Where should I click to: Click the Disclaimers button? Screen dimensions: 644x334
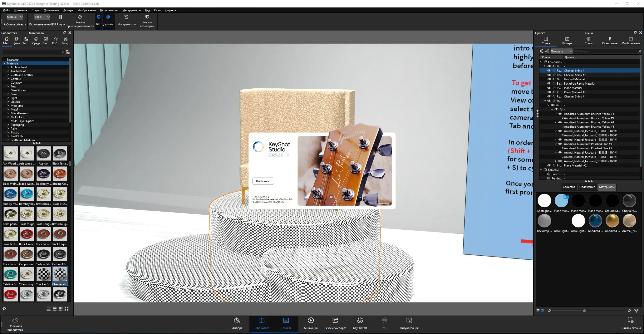(x=263, y=181)
